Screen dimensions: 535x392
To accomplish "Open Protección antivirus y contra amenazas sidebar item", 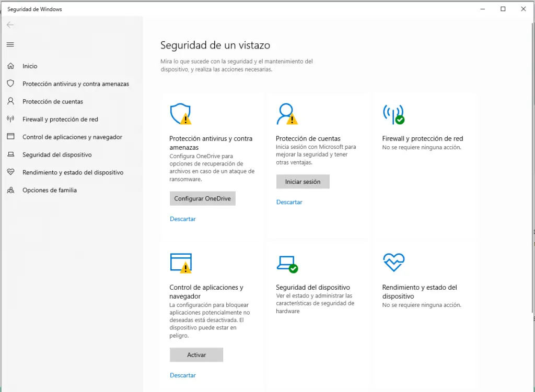I will click(x=75, y=84).
